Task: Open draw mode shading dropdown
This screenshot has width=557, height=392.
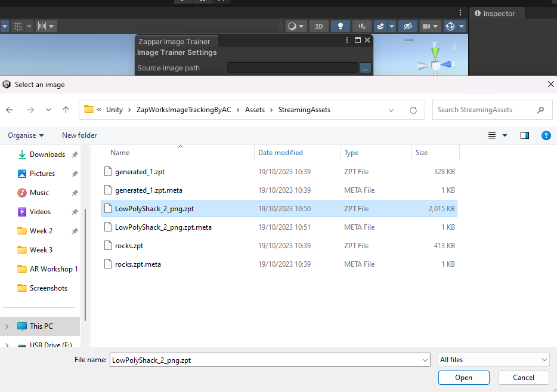Action: pyautogui.click(x=295, y=26)
